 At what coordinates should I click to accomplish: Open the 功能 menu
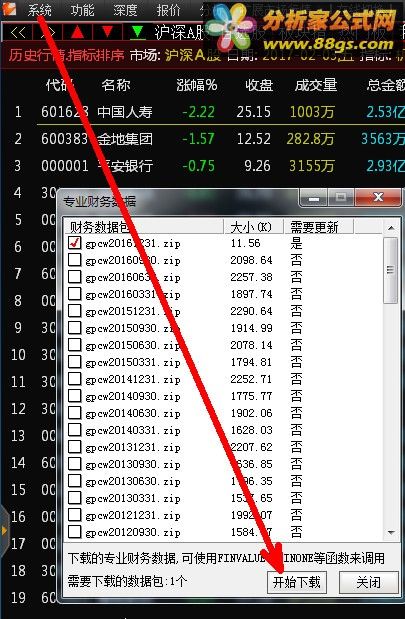(x=82, y=9)
